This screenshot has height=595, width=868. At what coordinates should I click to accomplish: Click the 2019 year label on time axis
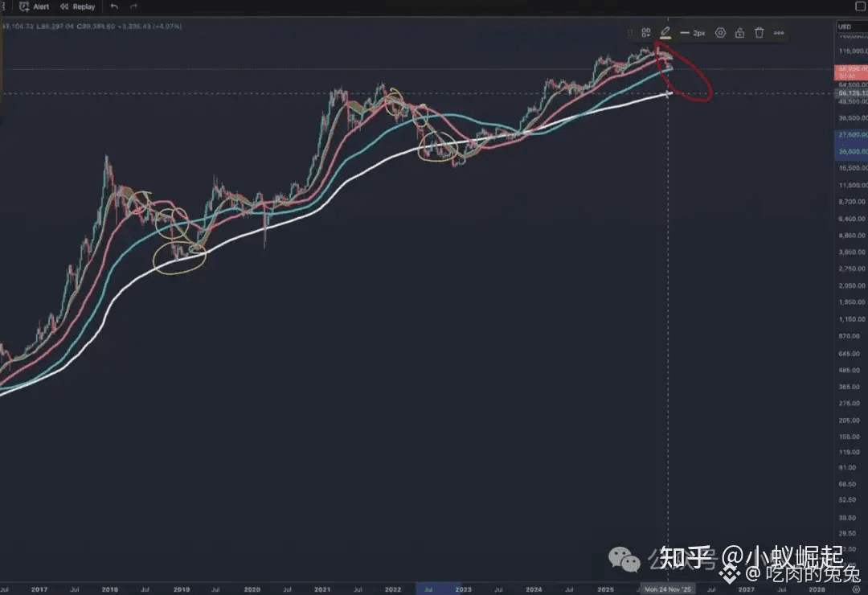pyautogui.click(x=182, y=589)
